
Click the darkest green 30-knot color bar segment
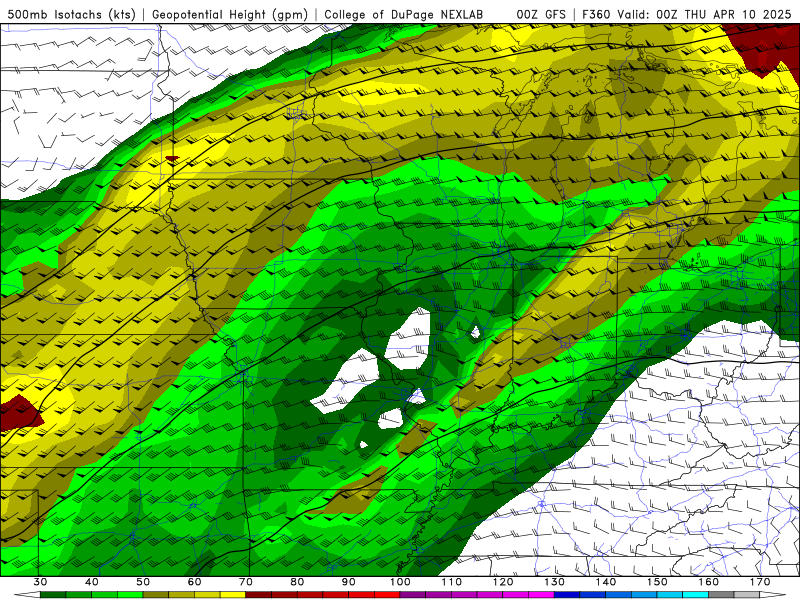(53, 595)
